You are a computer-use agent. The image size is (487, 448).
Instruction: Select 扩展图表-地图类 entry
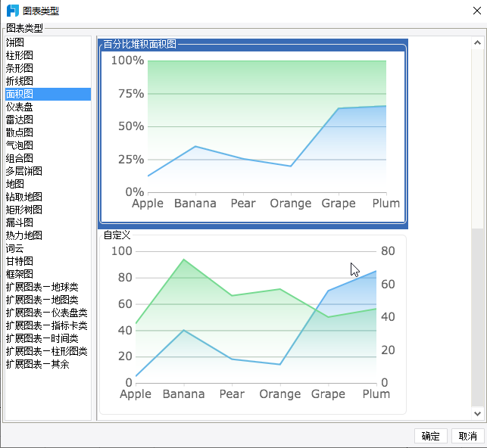pyautogui.click(x=48, y=300)
